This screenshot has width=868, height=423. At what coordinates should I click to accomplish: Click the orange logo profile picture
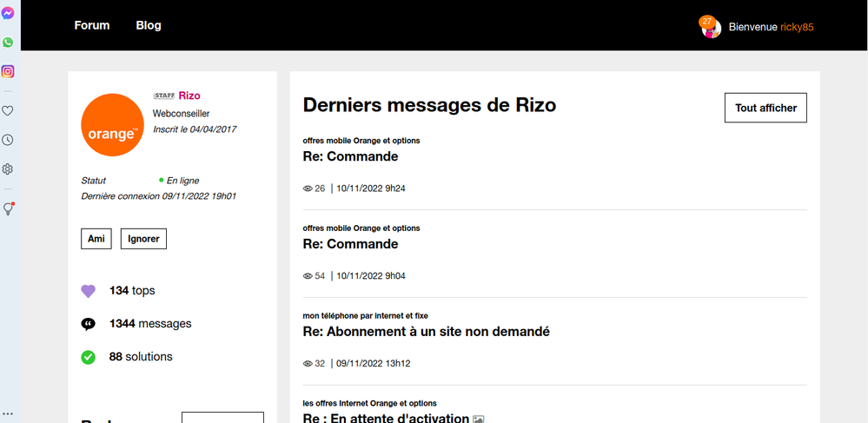pyautogui.click(x=112, y=125)
